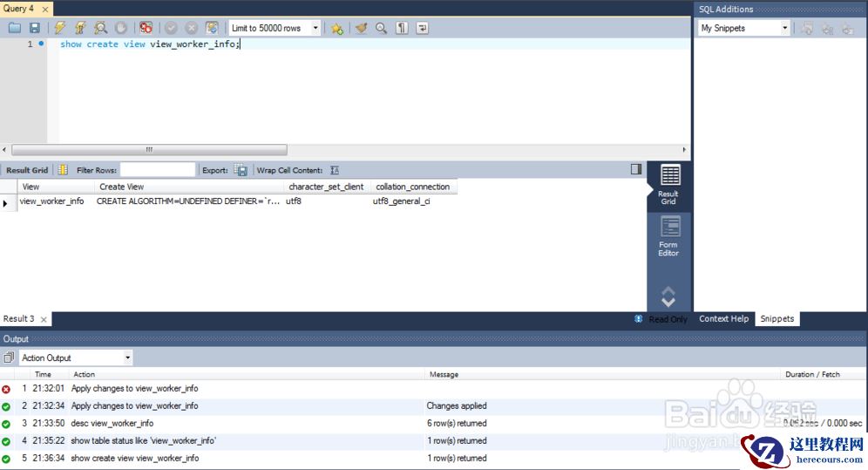The image size is (868, 470).
Task: Click the beautify query broom icon
Action: pos(361,28)
